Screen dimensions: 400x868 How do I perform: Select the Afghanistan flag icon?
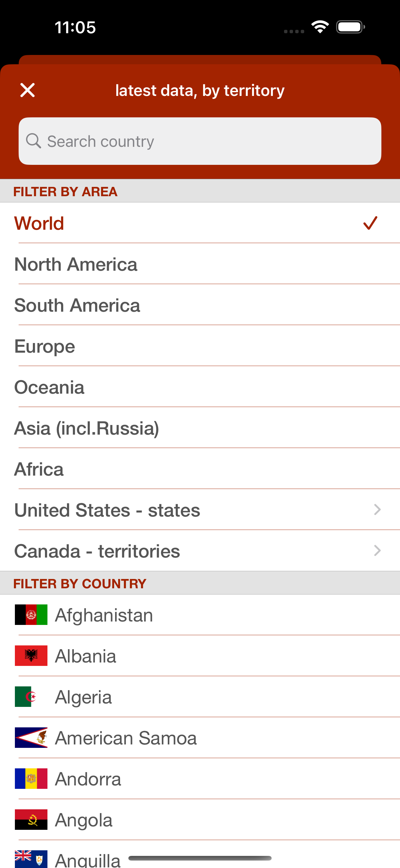(31, 615)
